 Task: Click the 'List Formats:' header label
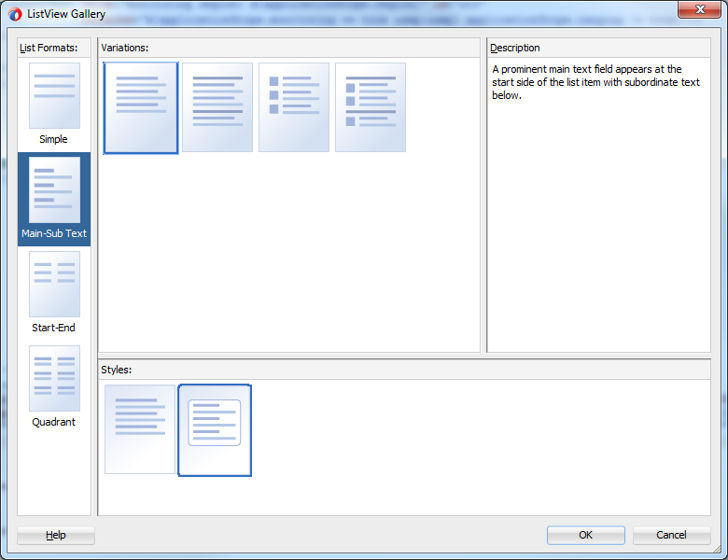tap(49, 48)
